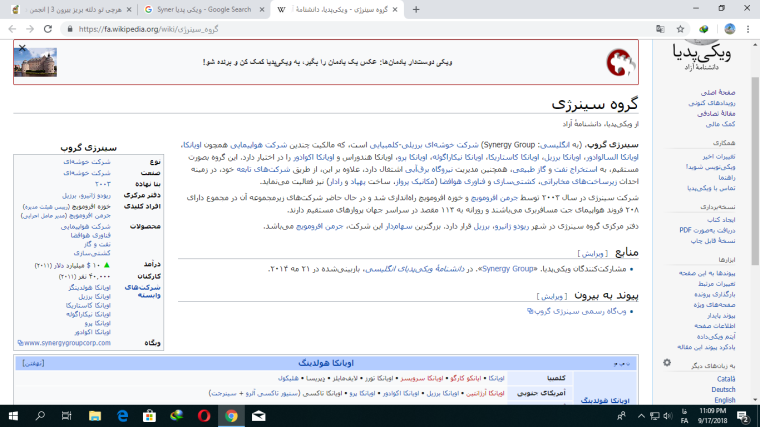Bookmark this page with the star icon
The image size is (760, 427).
click(681, 29)
